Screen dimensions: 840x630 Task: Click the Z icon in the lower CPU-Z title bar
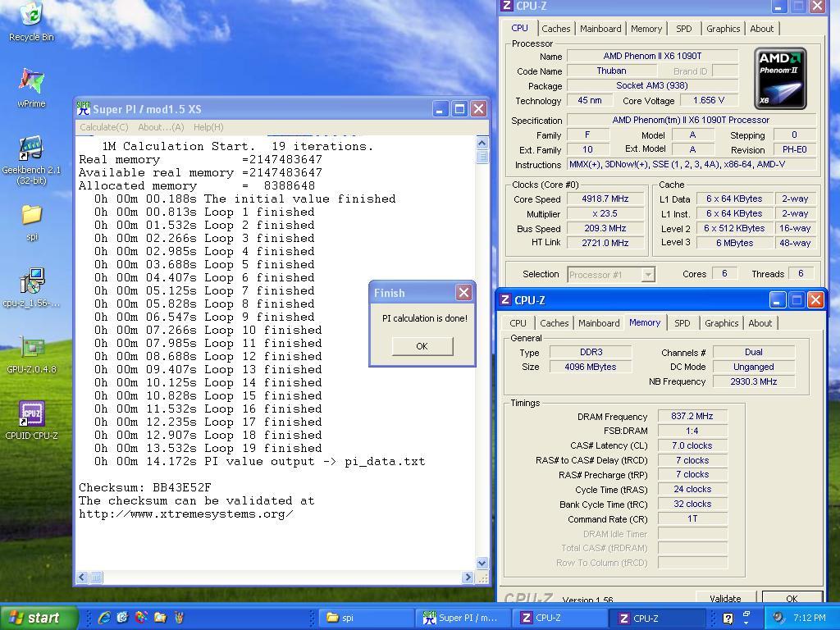(x=504, y=300)
